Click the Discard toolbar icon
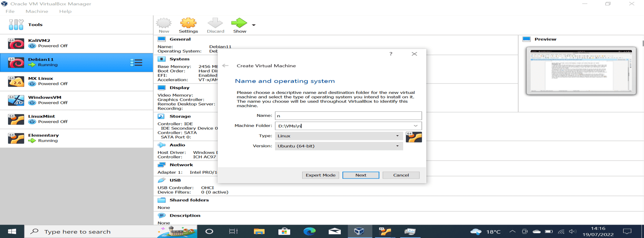644x238 pixels. pos(215,25)
